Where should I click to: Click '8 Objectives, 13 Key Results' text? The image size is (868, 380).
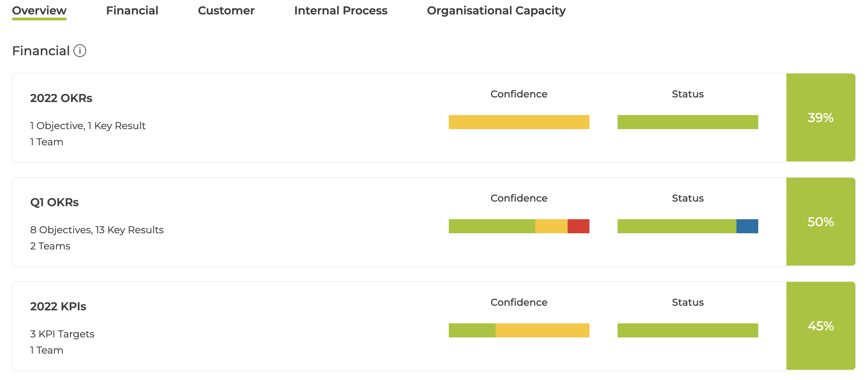pos(97,230)
